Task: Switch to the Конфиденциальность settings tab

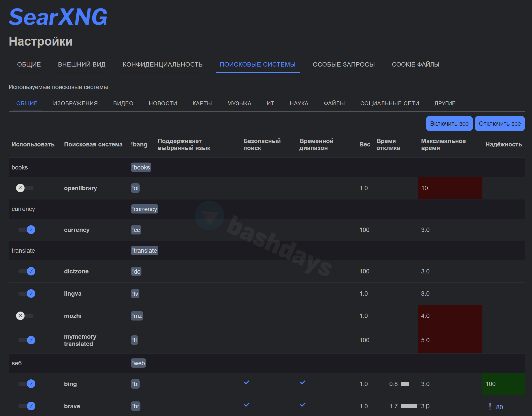Action: pyautogui.click(x=162, y=65)
